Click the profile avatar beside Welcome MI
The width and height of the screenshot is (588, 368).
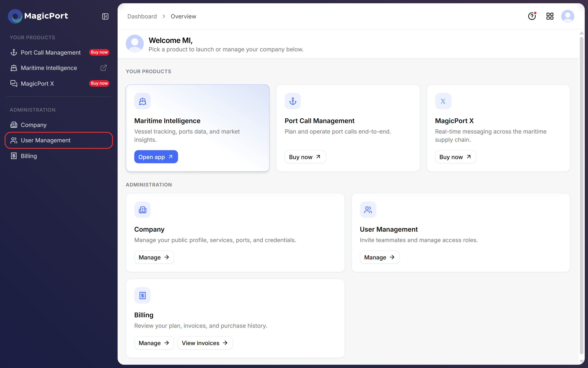pyautogui.click(x=135, y=44)
